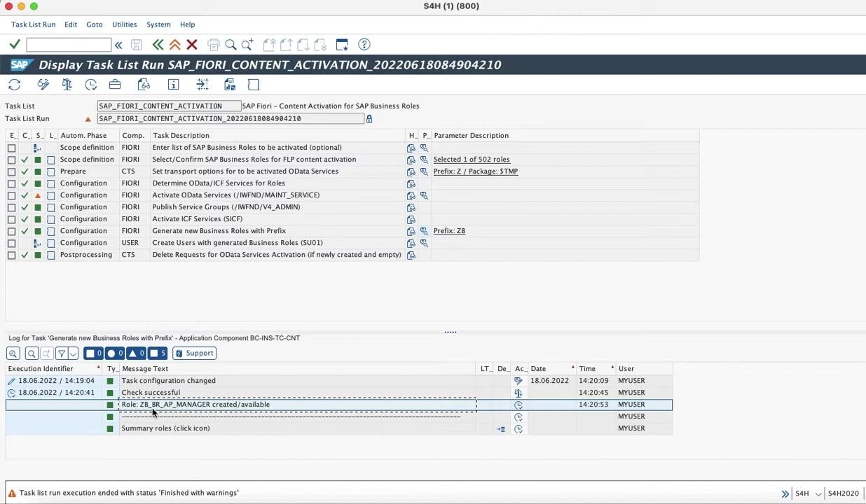Click the Refresh icon in application toolbar
The height and width of the screenshot is (504, 866).
[14, 85]
